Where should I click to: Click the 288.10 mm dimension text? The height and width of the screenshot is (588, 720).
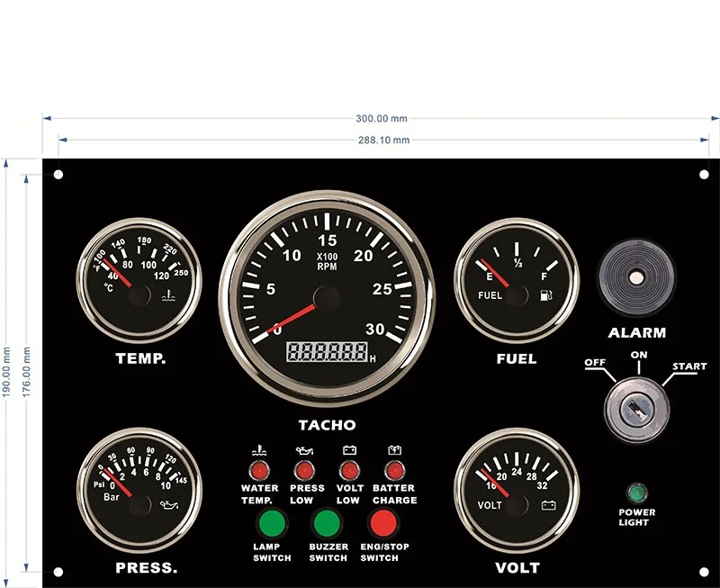(384, 140)
